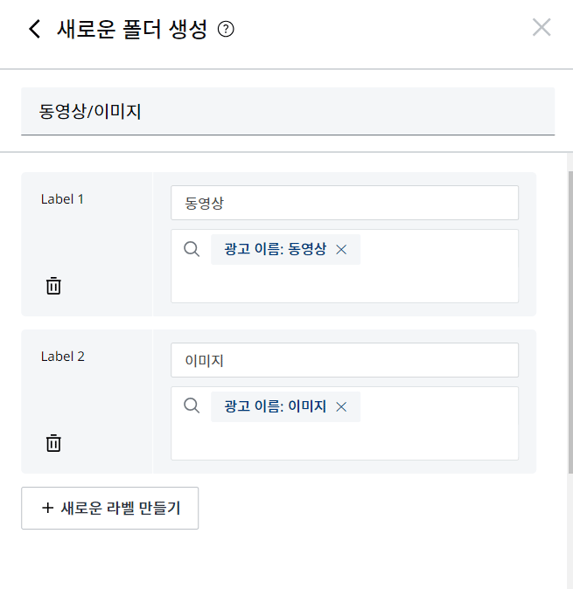Image resolution: width=573 pixels, height=589 pixels.
Task: Go back using the left chevron arrow
Action: click(35, 29)
